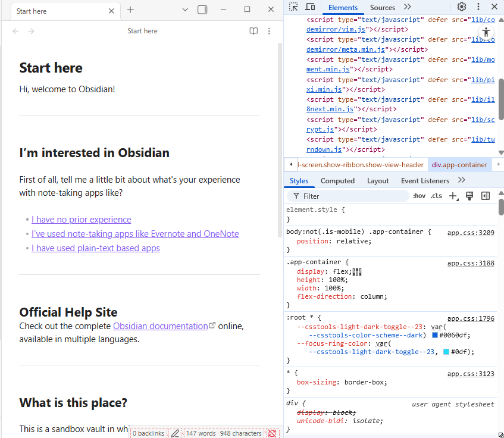This screenshot has width=504, height=438.
Task: Click the new style rule plus icon
Action: pos(453,196)
